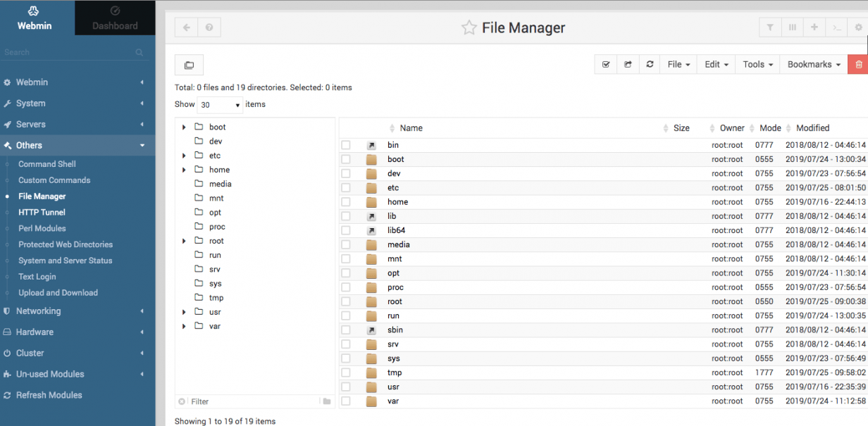Click the Webmin logo icon

[x=35, y=11]
